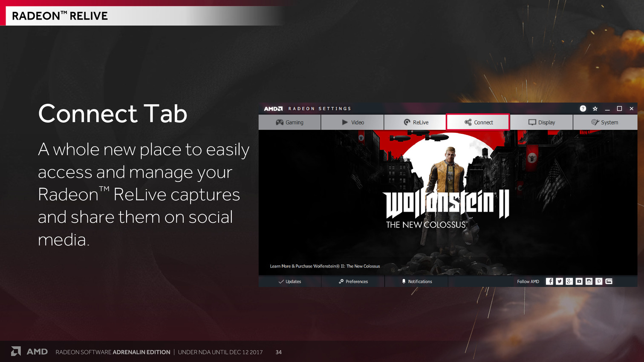Go to the Display tab
The width and height of the screenshot is (644, 362).
click(x=541, y=122)
